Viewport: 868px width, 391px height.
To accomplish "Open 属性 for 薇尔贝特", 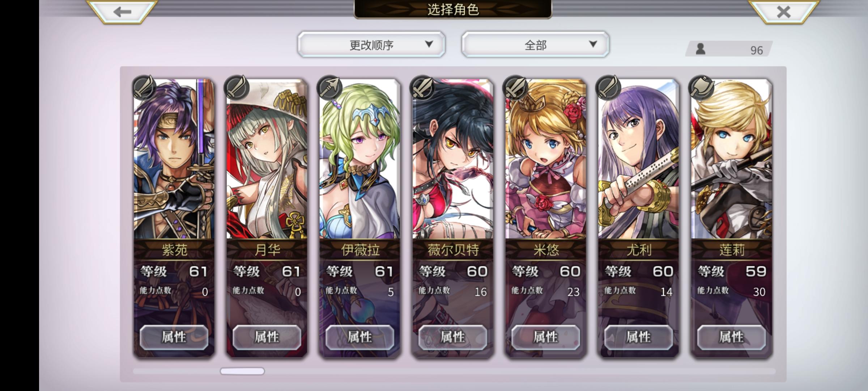I will coord(453,337).
